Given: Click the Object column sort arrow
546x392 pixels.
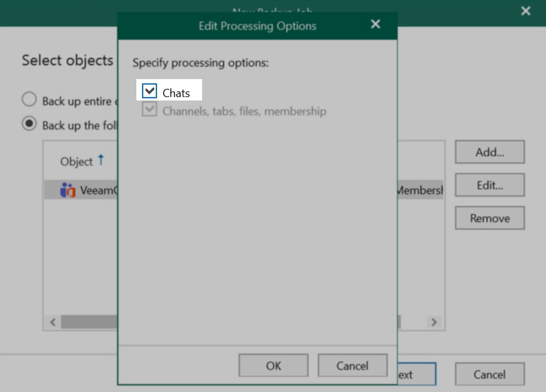Looking at the screenshot, I should tap(101, 160).
